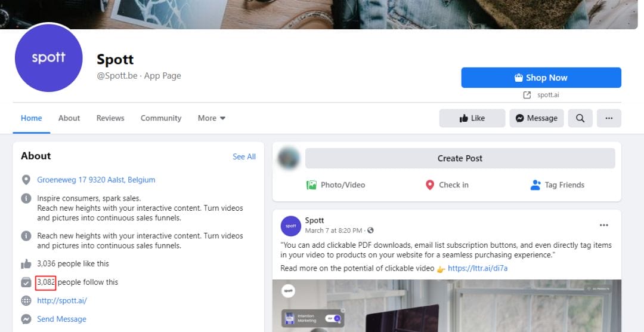Add a Photo/Video to post

coord(336,185)
